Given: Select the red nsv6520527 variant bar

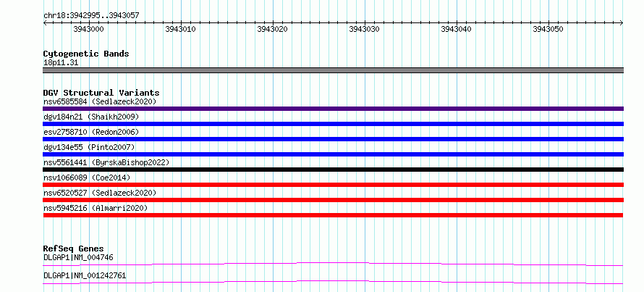Looking at the screenshot, I should click(x=333, y=200).
